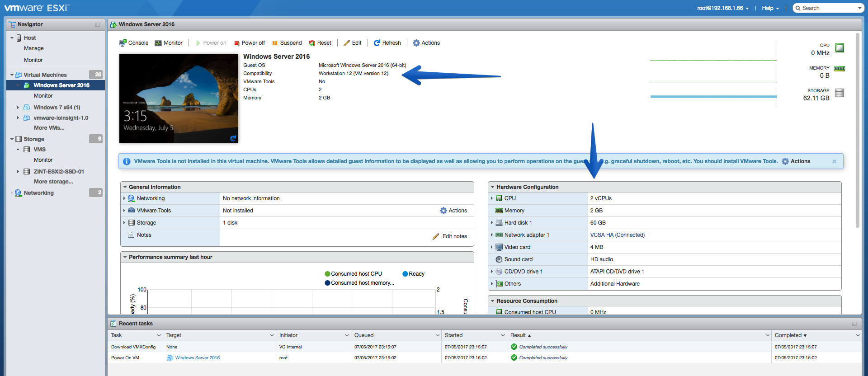
Task: Click More VMs...
Action: coord(49,128)
